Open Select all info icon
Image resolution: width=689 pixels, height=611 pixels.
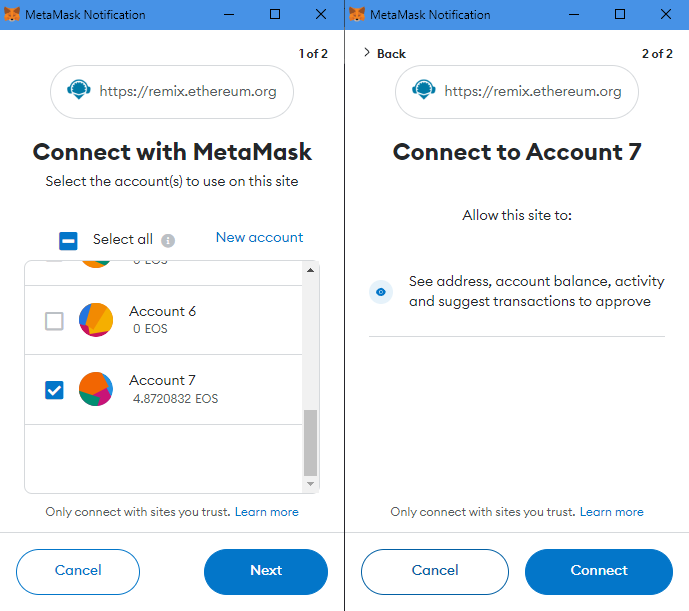pos(168,240)
